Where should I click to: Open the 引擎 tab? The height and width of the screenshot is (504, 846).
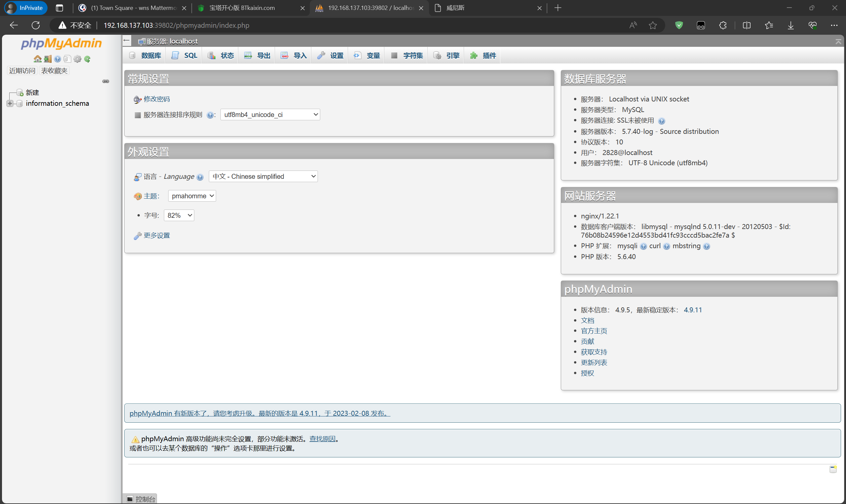[x=446, y=56]
